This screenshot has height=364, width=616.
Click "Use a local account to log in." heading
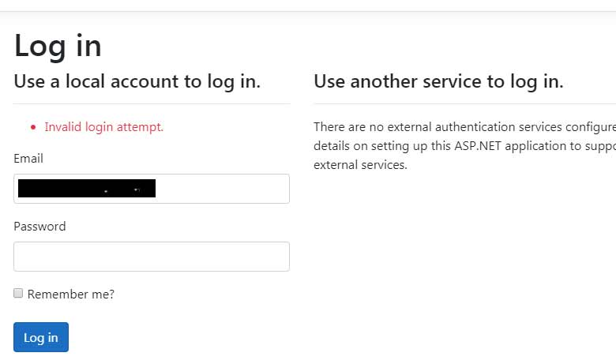137,81
